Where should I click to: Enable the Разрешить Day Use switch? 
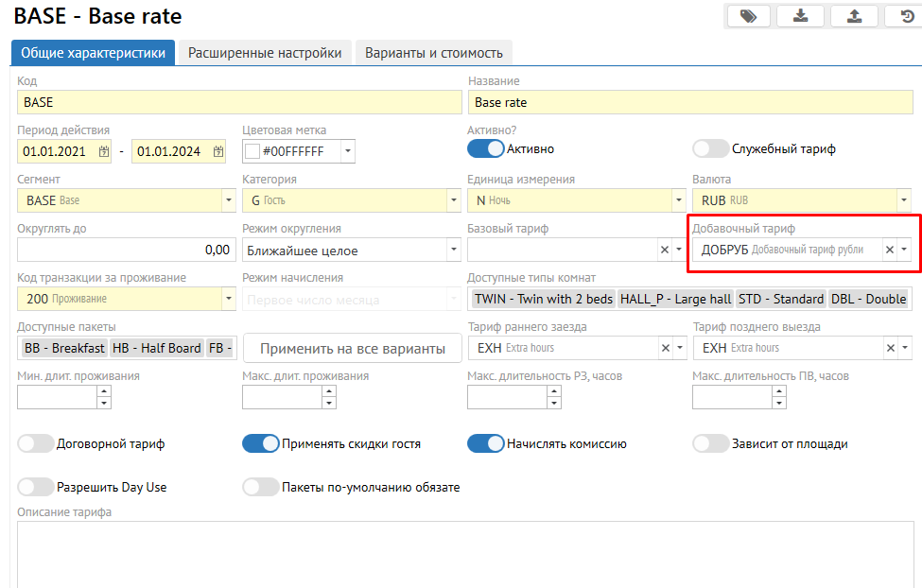(36, 487)
